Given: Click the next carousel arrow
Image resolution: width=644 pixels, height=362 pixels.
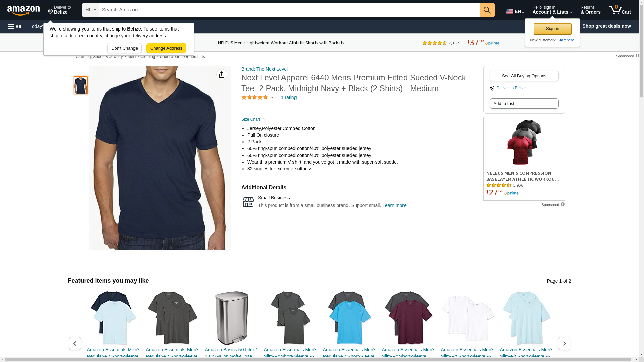Looking at the screenshot, I should coord(564,343).
